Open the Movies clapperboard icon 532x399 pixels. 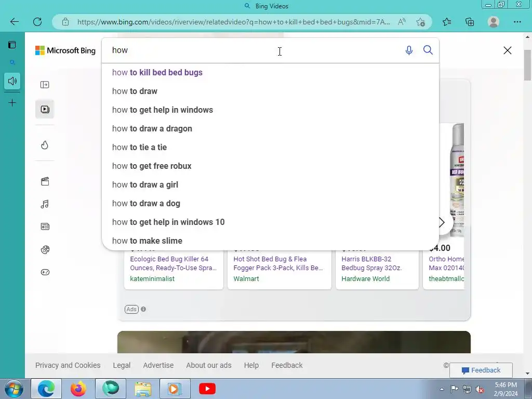(x=45, y=181)
